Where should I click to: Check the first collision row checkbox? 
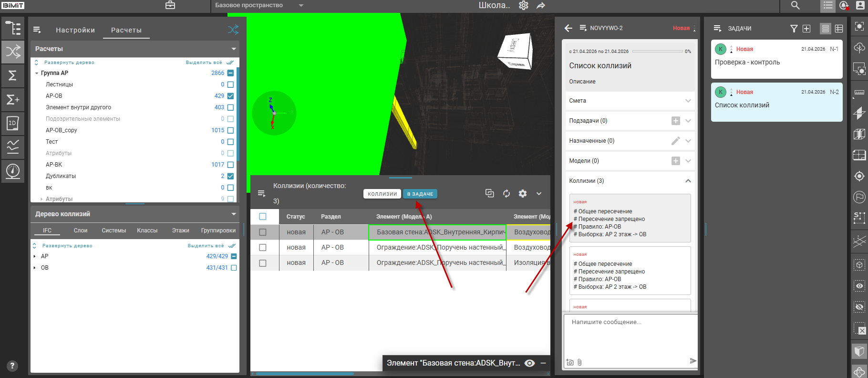(262, 232)
